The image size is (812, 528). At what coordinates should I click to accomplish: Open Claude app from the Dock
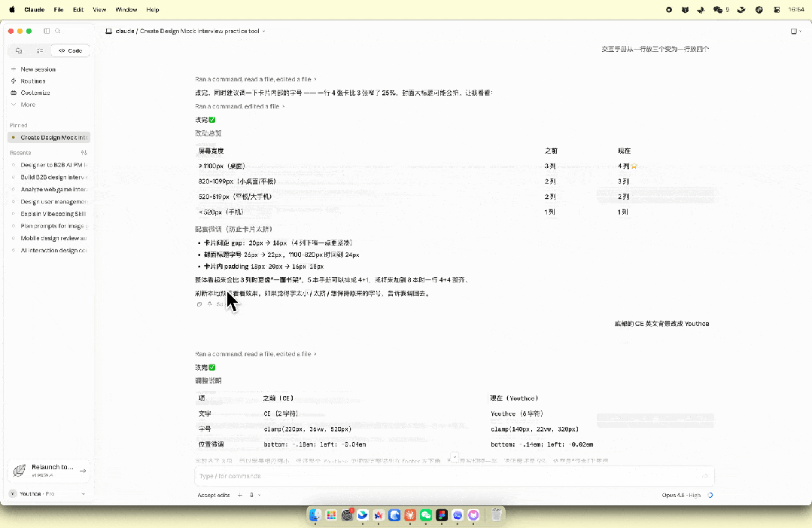coord(410,515)
